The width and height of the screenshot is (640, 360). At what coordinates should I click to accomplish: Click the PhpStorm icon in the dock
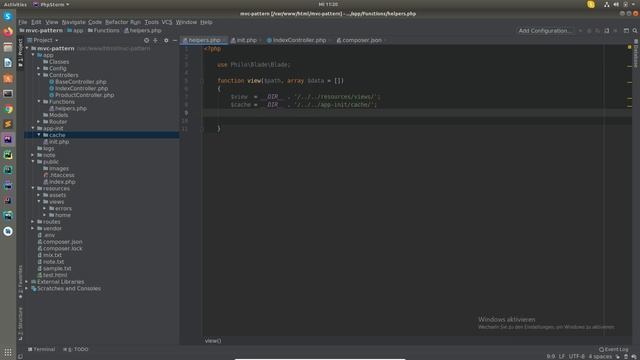tap(8, 139)
